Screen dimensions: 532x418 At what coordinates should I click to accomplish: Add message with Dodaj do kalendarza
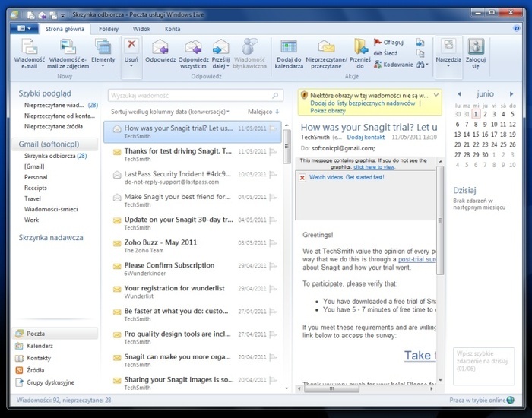tap(289, 54)
